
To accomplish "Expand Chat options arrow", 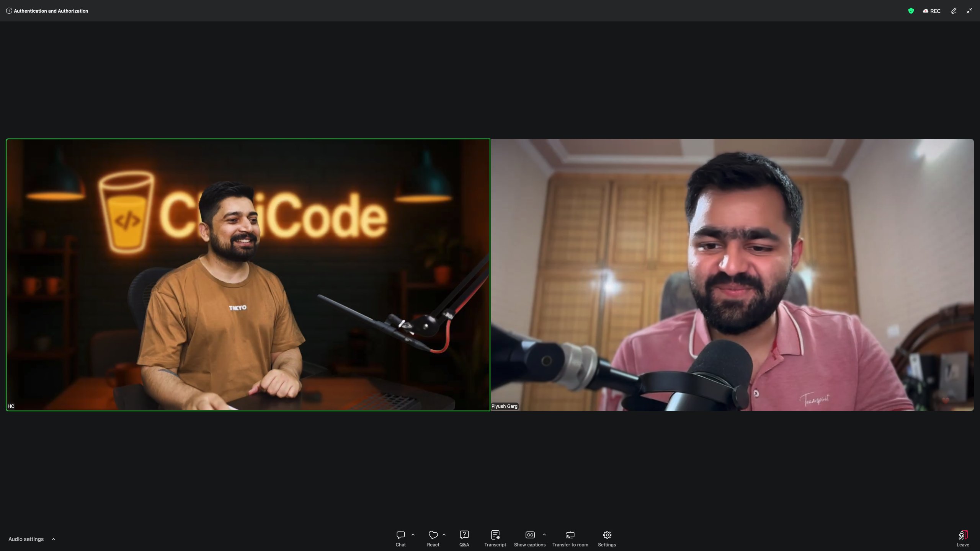I will pyautogui.click(x=413, y=535).
